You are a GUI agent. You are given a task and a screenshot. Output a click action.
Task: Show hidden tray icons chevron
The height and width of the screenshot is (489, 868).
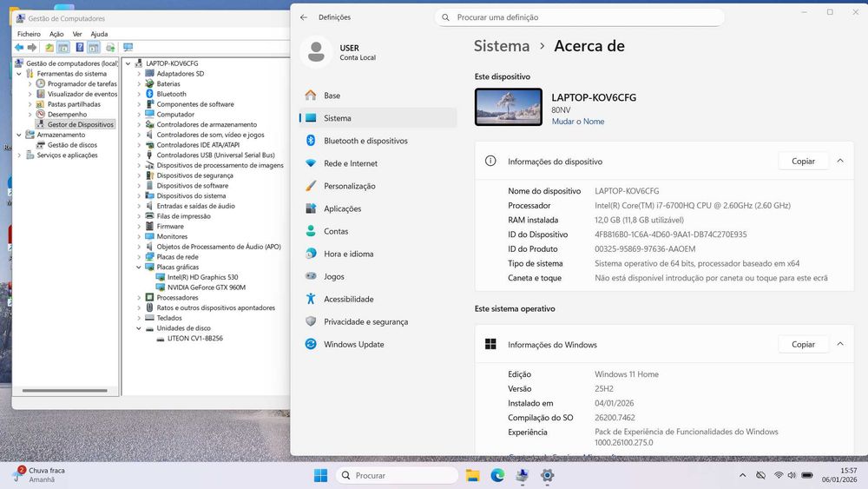742,475
